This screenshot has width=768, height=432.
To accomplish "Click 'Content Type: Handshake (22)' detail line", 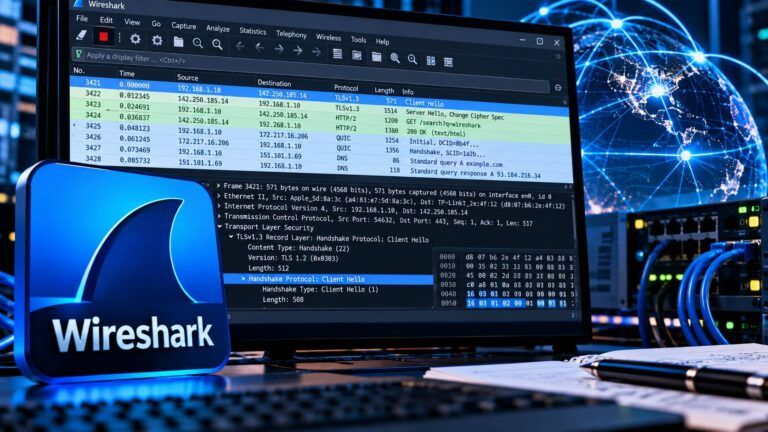I will [x=298, y=248].
